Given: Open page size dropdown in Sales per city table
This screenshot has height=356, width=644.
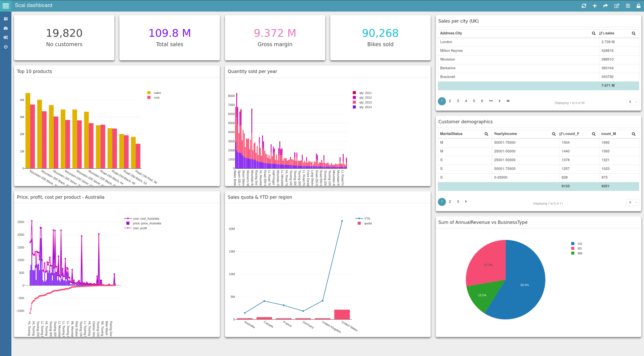Looking at the screenshot, I should click(x=633, y=102).
